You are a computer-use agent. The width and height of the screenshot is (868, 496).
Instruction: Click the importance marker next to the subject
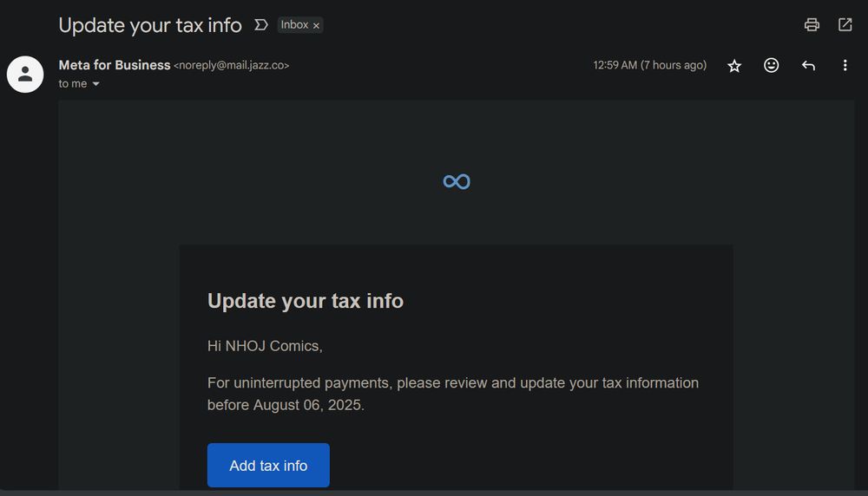coord(260,25)
